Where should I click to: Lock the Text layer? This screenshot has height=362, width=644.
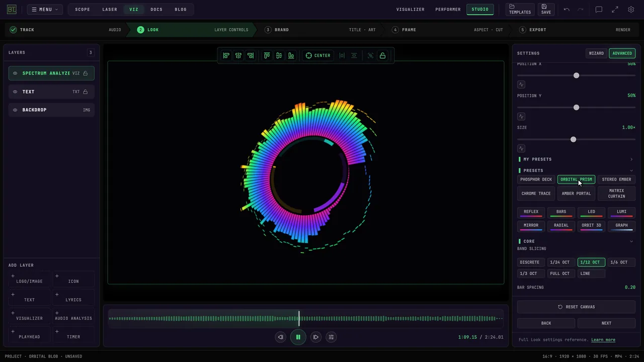coord(86,92)
